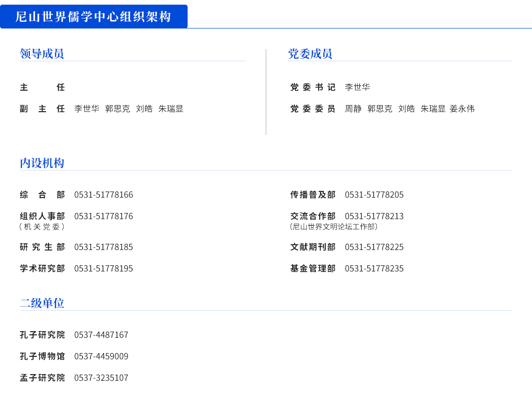Select the 党委成员 section heading
Screen dimensions: 532x411
coord(310,54)
